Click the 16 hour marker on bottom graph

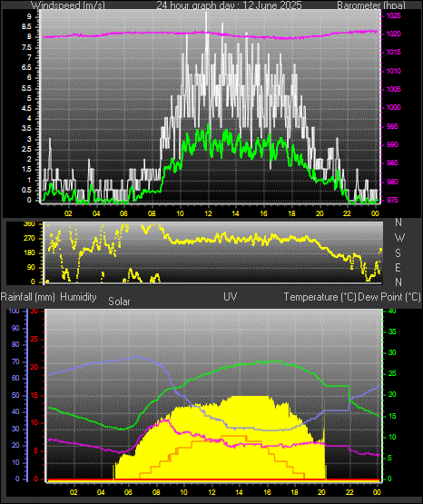(267, 492)
